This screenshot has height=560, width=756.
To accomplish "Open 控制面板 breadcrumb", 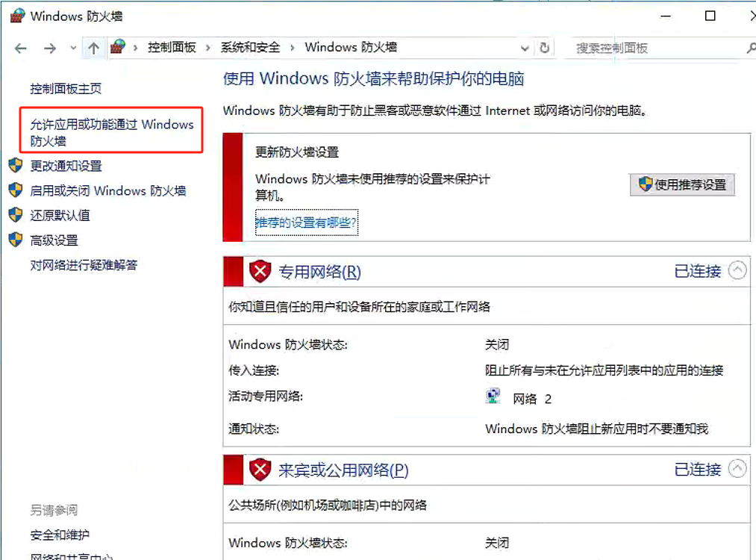I will [172, 47].
